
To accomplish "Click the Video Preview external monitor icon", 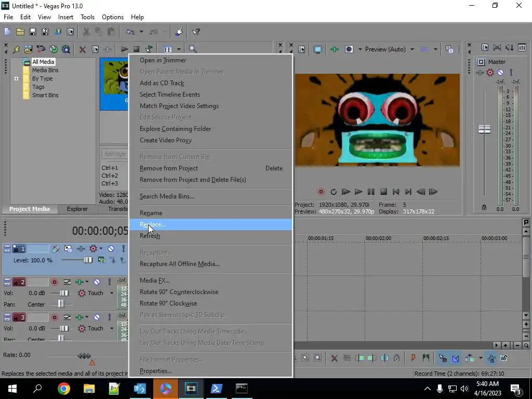I will click(x=318, y=49).
